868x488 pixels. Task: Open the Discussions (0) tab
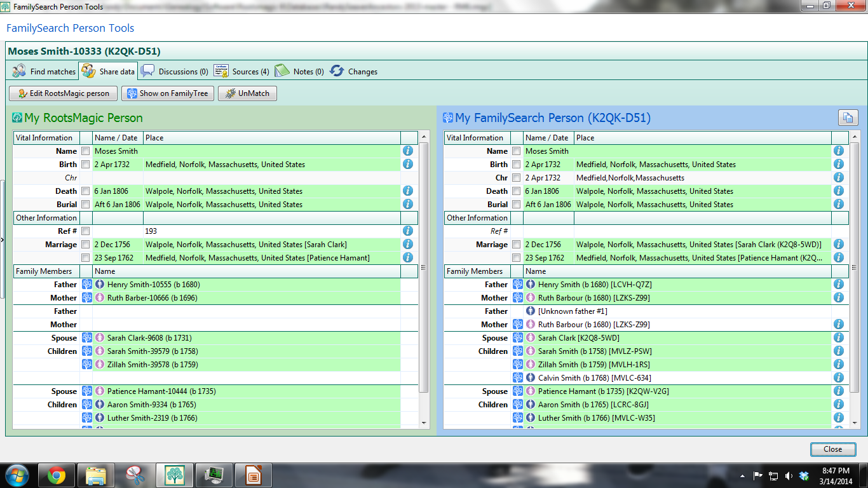pyautogui.click(x=175, y=71)
